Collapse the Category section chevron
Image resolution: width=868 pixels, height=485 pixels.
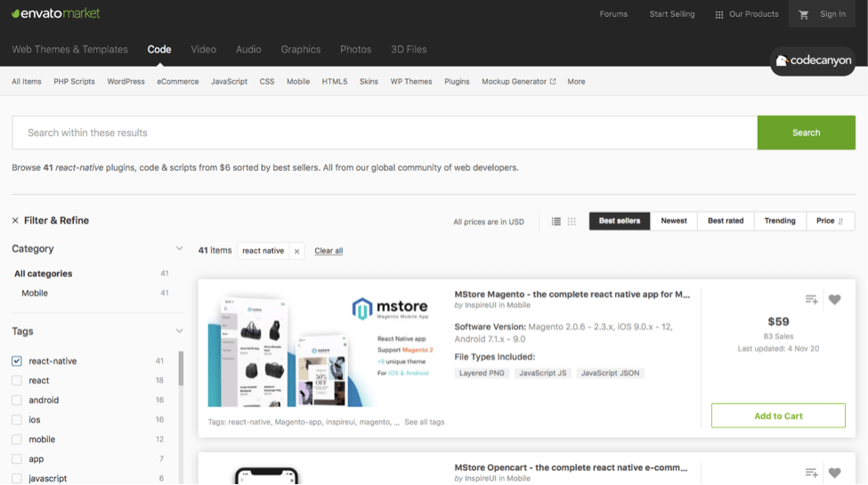coord(179,248)
